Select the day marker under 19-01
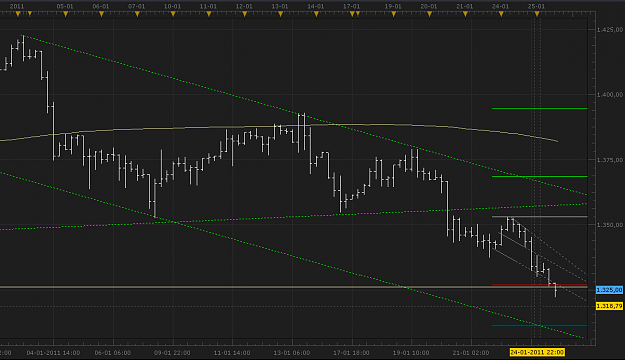Image resolution: width=625 pixels, height=360 pixels. [394, 14]
